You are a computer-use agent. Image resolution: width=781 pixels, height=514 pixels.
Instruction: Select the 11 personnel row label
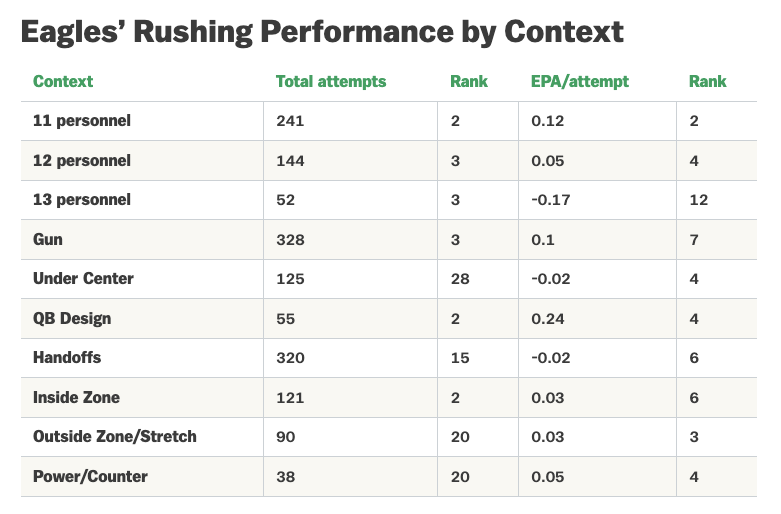point(82,121)
